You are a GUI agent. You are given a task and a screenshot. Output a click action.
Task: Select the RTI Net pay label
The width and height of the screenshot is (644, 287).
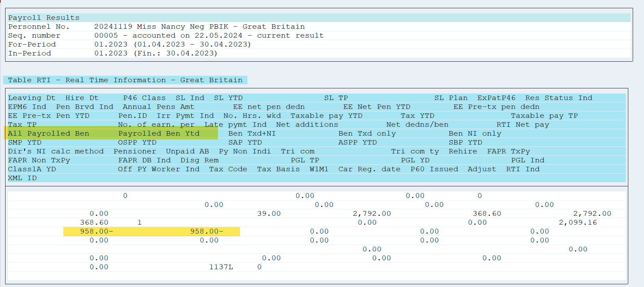[523, 125]
